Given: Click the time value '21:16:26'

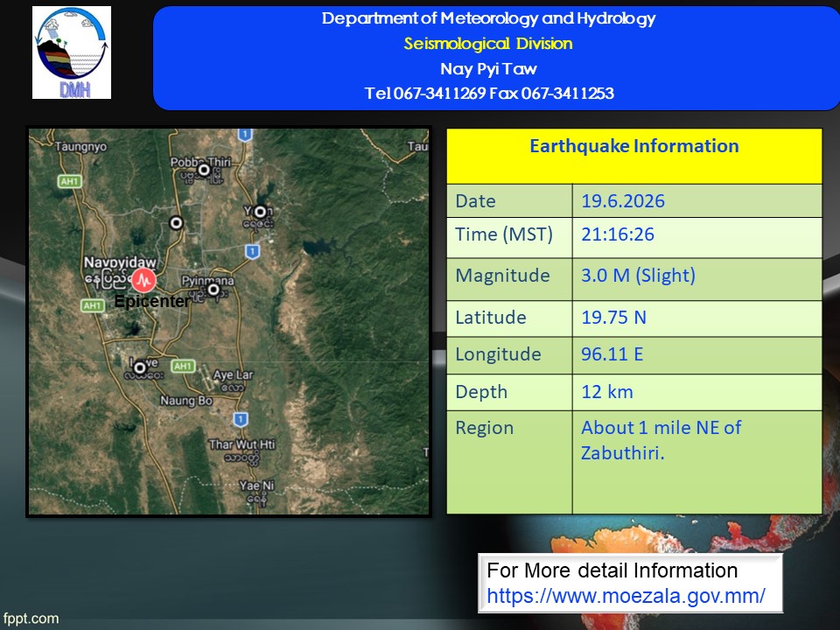Looking at the screenshot, I should 618,234.
